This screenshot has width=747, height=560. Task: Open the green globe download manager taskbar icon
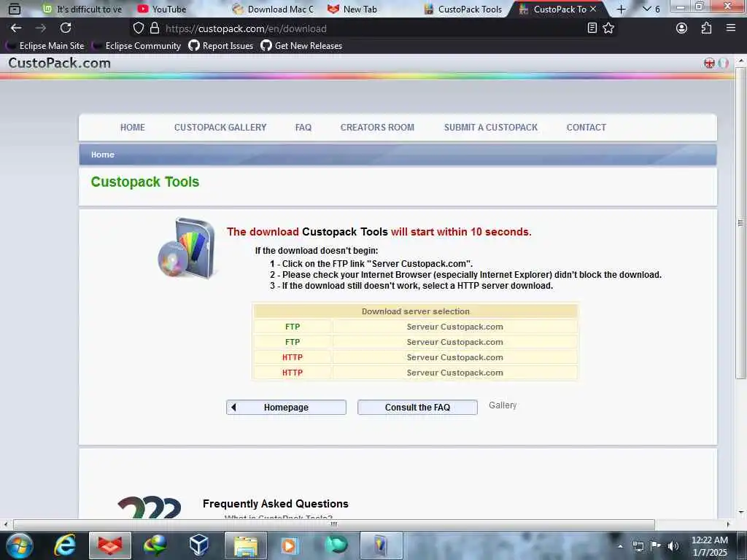coord(155,545)
